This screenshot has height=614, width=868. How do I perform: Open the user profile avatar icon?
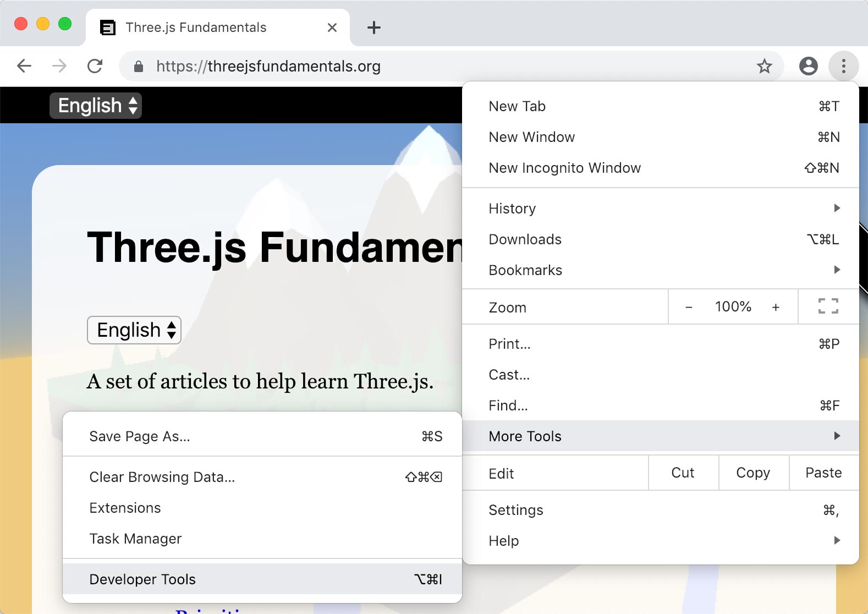tap(808, 66)
